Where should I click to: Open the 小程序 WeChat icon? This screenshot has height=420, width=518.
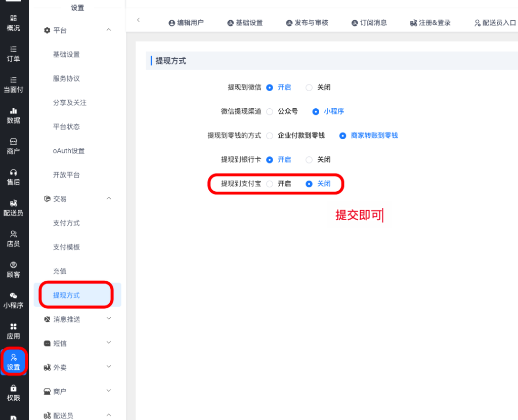pos(14,296)
